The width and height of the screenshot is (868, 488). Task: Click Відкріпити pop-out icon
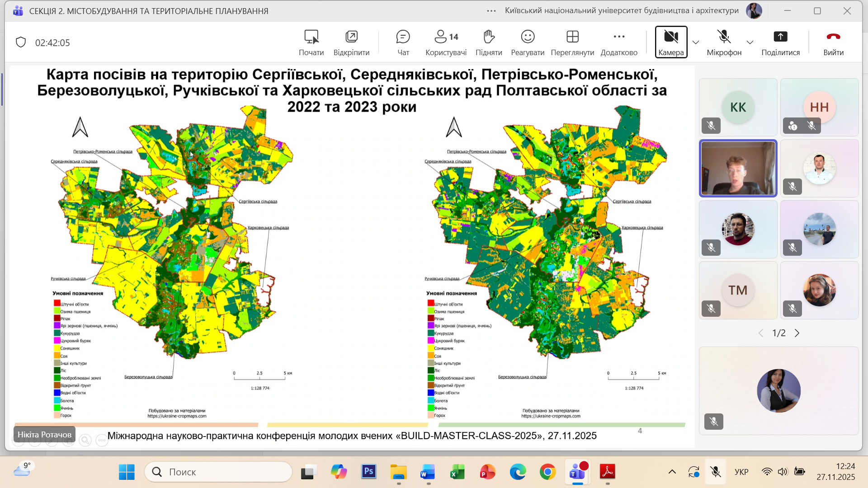pyautogui.click(x=351, y=43)
